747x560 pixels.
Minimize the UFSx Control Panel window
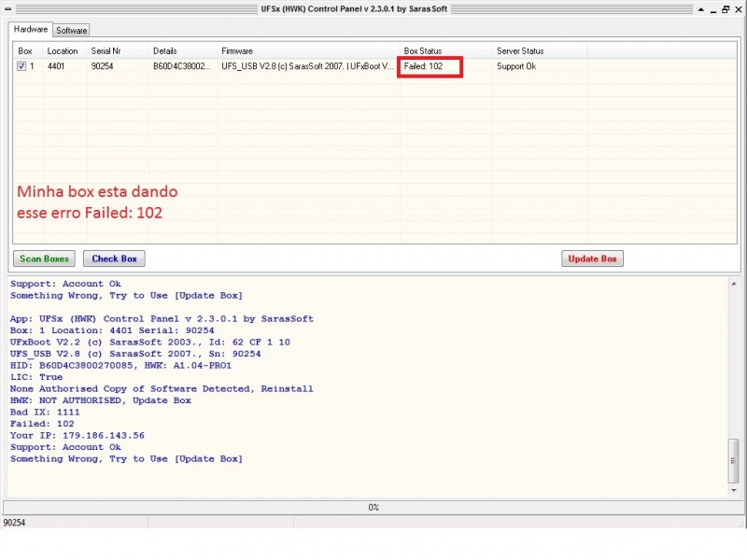(x=713, y=9)
